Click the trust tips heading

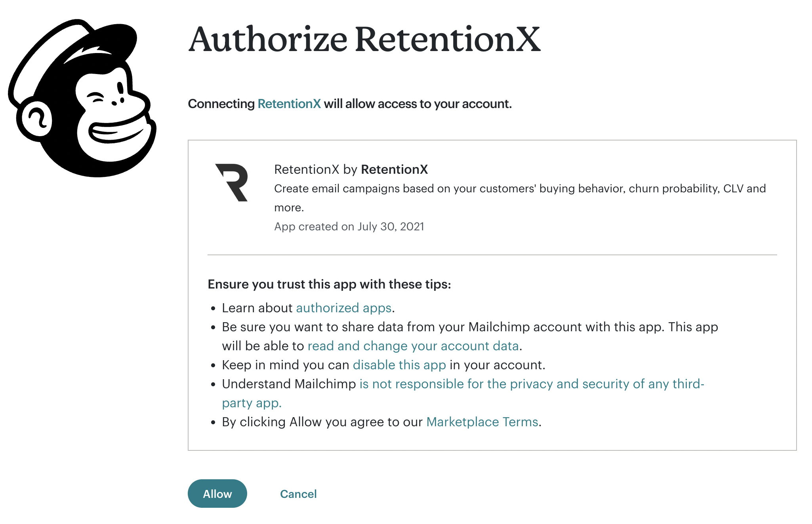tap(329, 284)
